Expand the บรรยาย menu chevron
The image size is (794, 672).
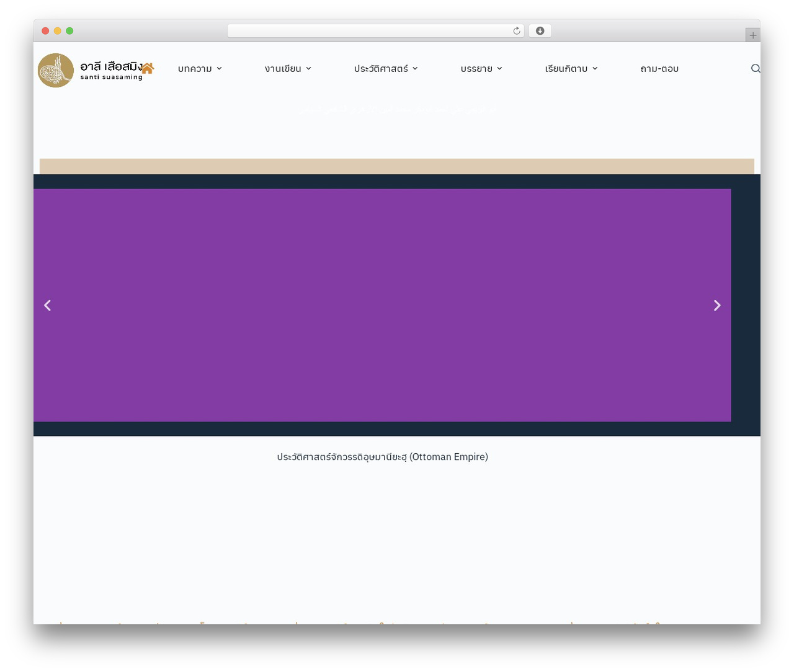click(499, 69)
